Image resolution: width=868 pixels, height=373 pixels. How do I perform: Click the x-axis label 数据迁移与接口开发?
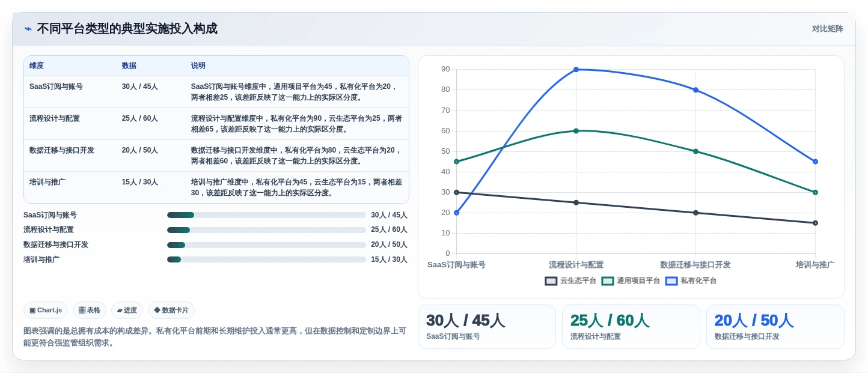click(695, 265)
